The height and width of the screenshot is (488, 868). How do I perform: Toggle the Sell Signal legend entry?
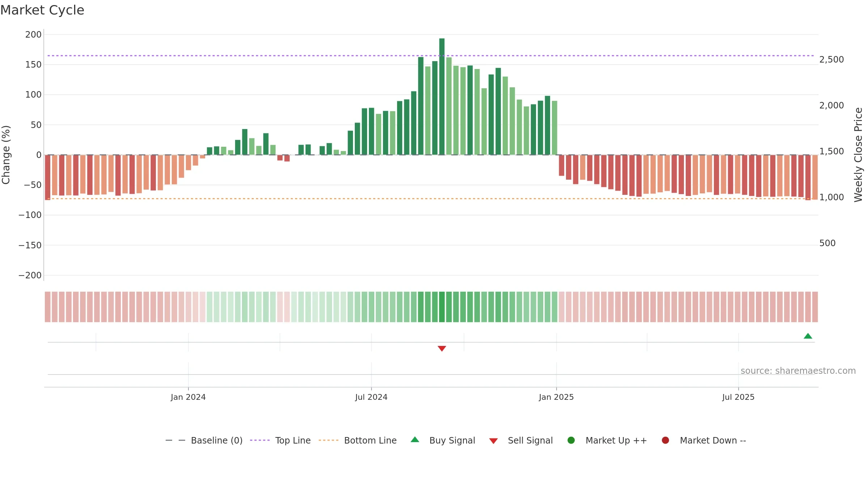click(x=521, y=441)
